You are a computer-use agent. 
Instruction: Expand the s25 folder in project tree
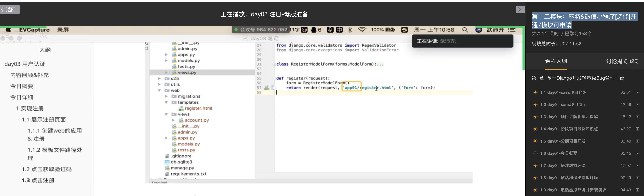(x=159, y=78)
